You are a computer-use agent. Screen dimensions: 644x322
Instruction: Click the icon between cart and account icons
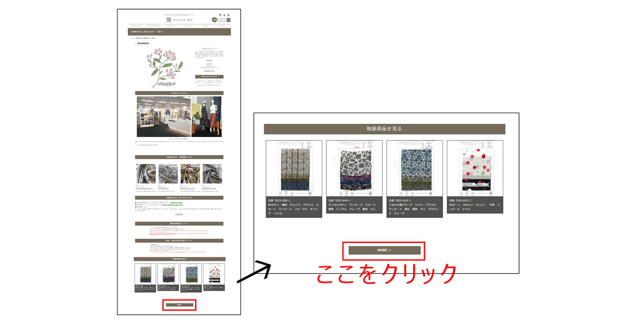pyautogui.click(x=224, y=15)
